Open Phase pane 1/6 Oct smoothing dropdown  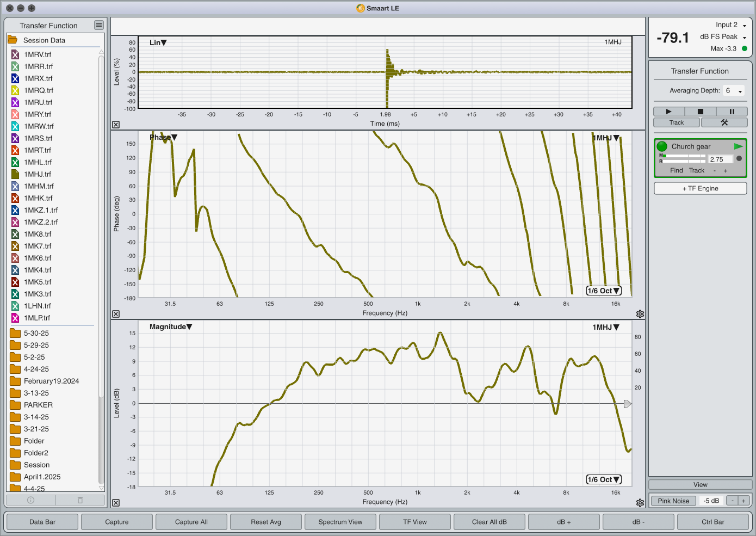[604, 291]
